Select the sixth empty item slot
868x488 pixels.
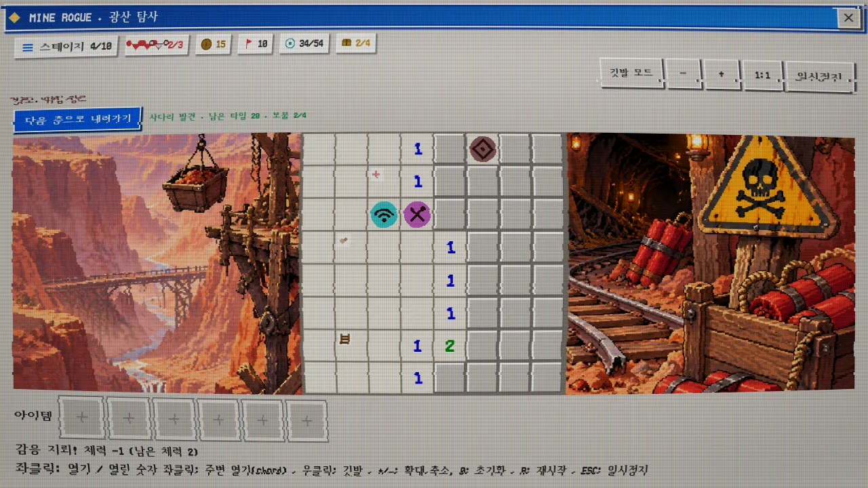[307, 421]
